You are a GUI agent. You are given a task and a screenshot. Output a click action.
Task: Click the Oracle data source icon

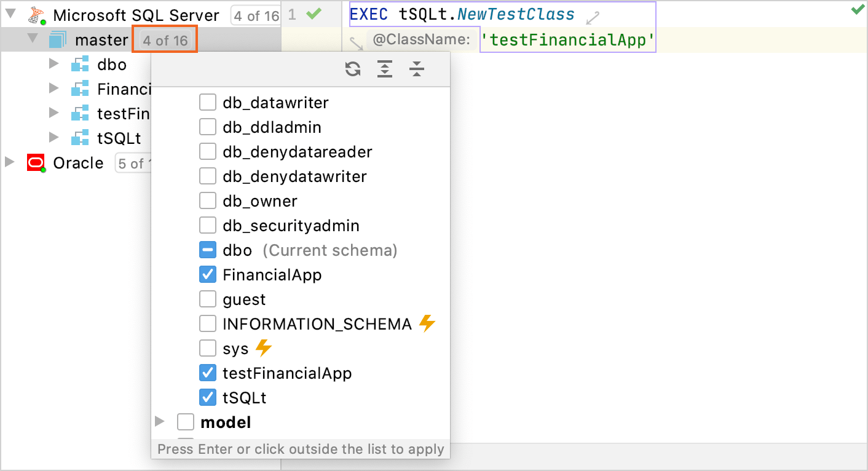(x=36, y=163)
